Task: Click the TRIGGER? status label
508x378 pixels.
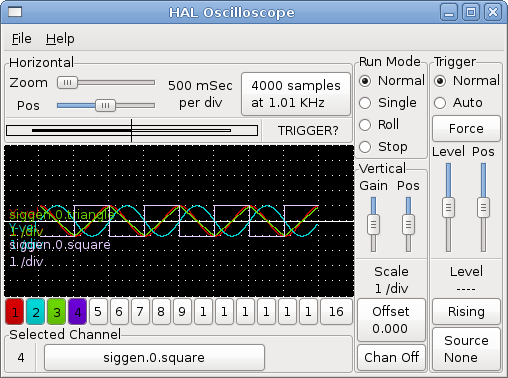Action: (x=308, y=131)
